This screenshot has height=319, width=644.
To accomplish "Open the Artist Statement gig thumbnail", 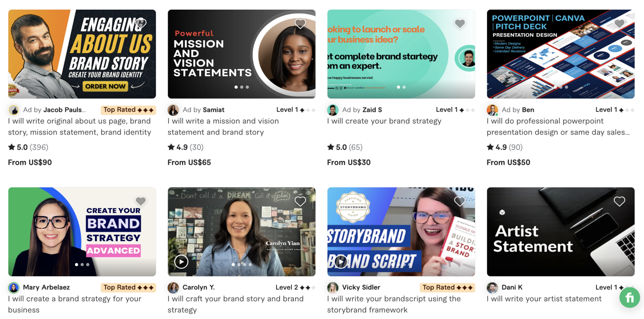I will coord(561,232).
